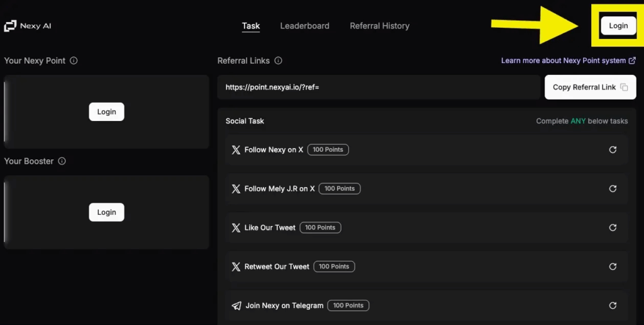Refresh the Like Our Tweet task
Viewport: 644px width, 325px height.
(x=613, y=227)
